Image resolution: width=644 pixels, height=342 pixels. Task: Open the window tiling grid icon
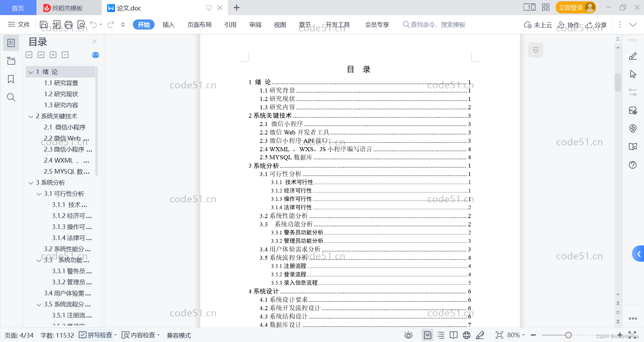point(546,7)
